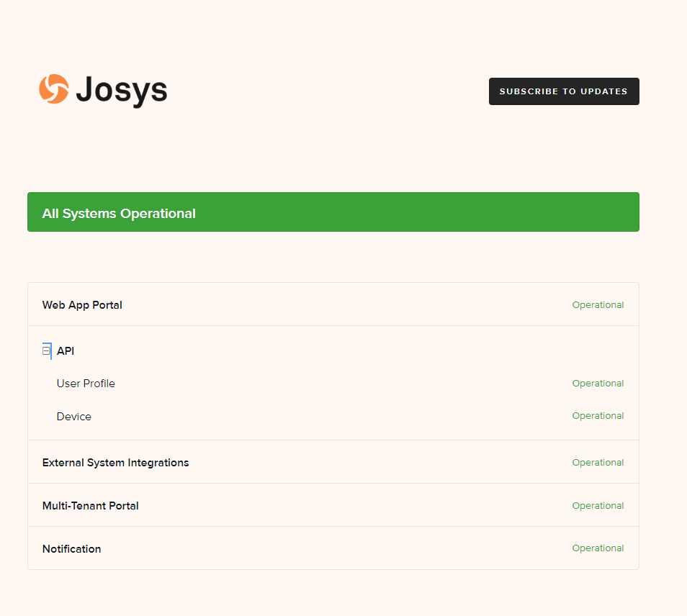Click Multi-Tenant Portal Operational status
This screenshot has height=616, width=687.
pos(598,506)
